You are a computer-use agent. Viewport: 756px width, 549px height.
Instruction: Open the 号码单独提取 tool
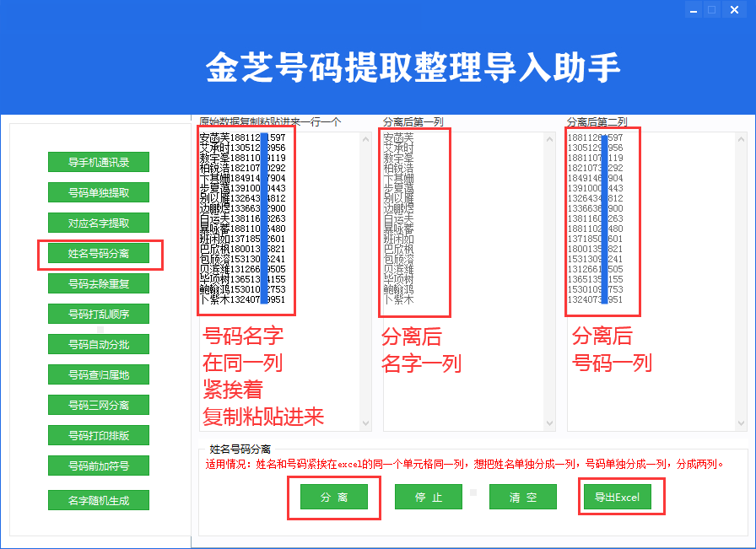(x=98, y=192)
